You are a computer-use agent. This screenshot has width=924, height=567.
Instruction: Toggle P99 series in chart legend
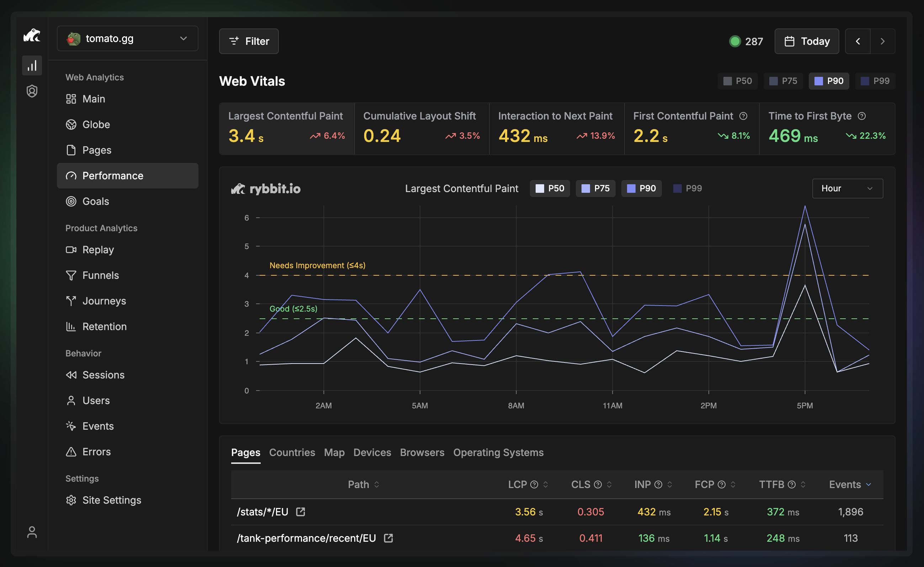tap(687, 188)
